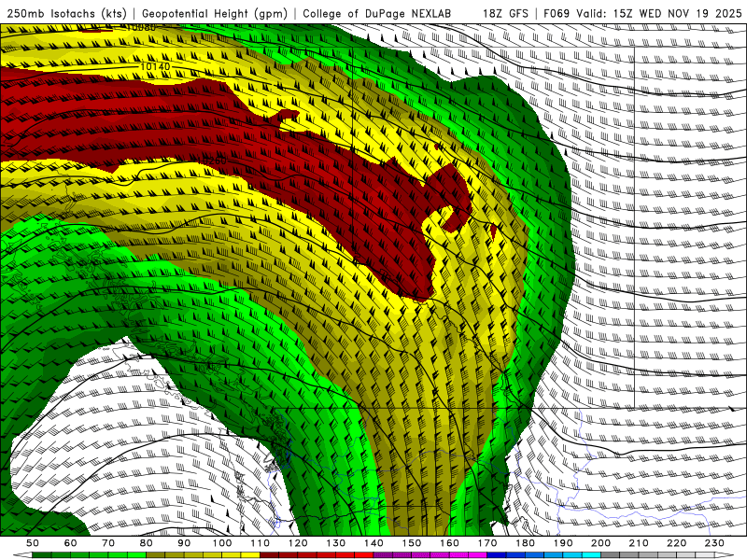
Task: Click the 210 value on the color scale
Action: tap(639, 543)
